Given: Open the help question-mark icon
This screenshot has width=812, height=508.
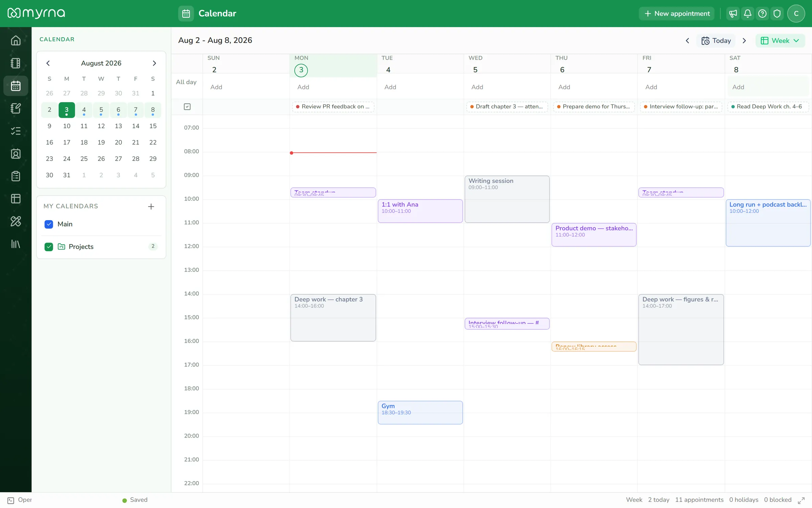Looking at the screenshot, I should [762, 14].
